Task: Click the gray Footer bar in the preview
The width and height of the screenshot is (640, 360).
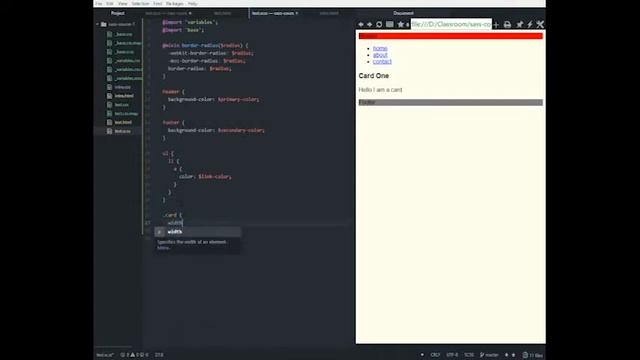Action: (x=451, y=102)
